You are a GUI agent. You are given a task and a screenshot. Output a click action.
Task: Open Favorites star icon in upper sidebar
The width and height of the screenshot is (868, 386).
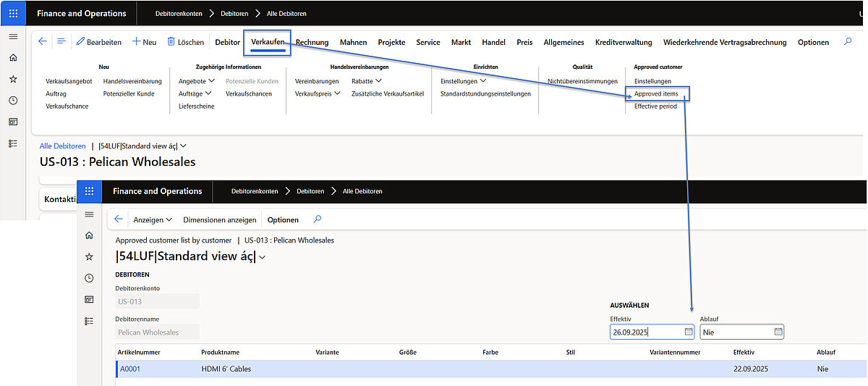pyautogui.click(x=13, y=79)
